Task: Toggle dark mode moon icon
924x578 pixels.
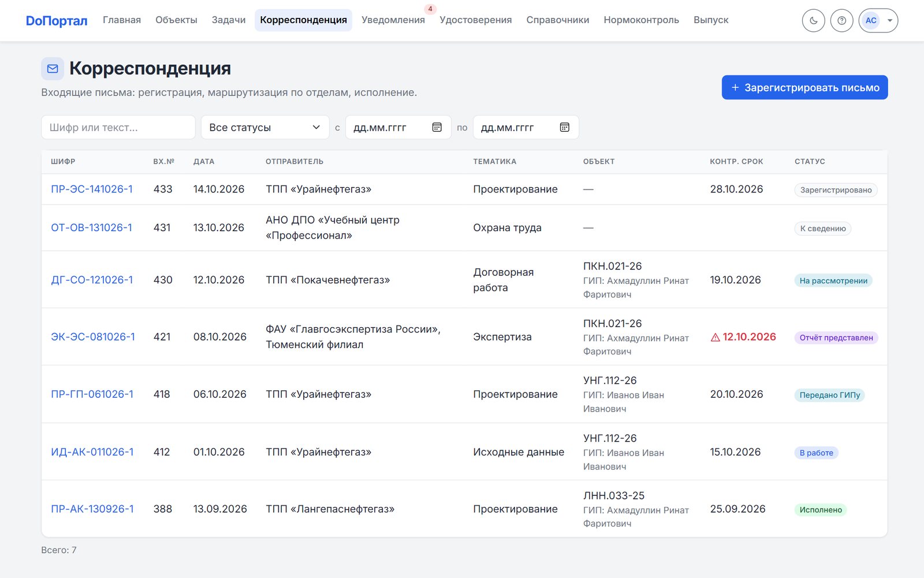Action: [x=813, y=21]
